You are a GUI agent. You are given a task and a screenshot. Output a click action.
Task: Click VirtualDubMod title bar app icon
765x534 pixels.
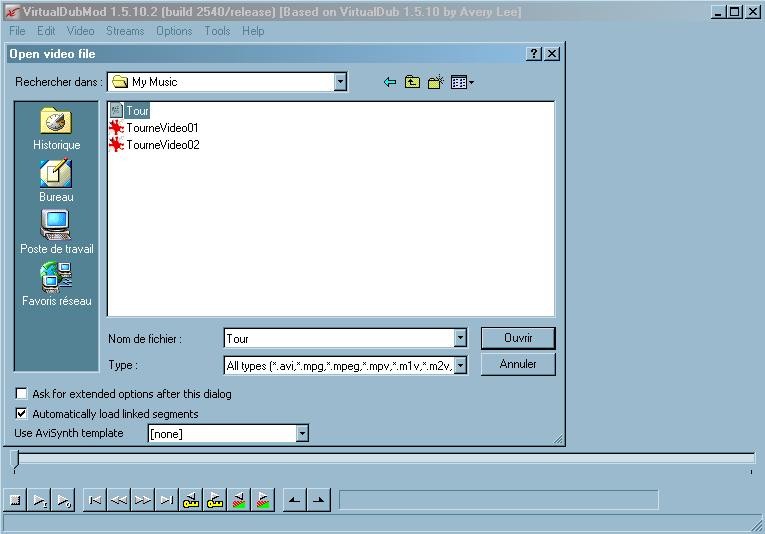[12, 12]
